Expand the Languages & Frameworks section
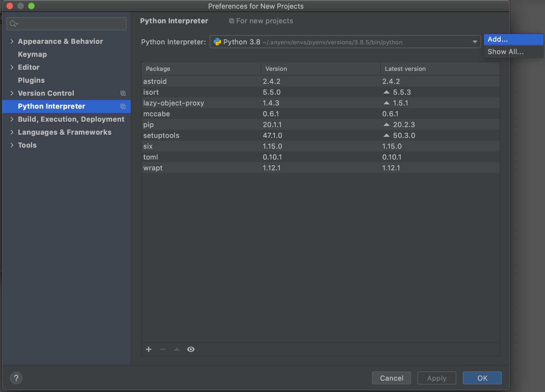 12,132
